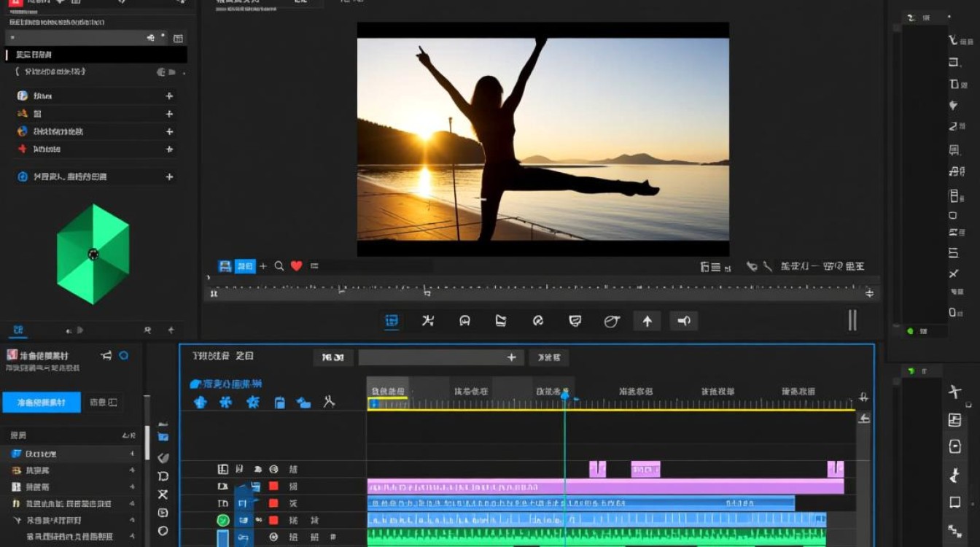980x547 pixels.
Task: Expand the red cross item using its plus
Action: tap(169, 149)
